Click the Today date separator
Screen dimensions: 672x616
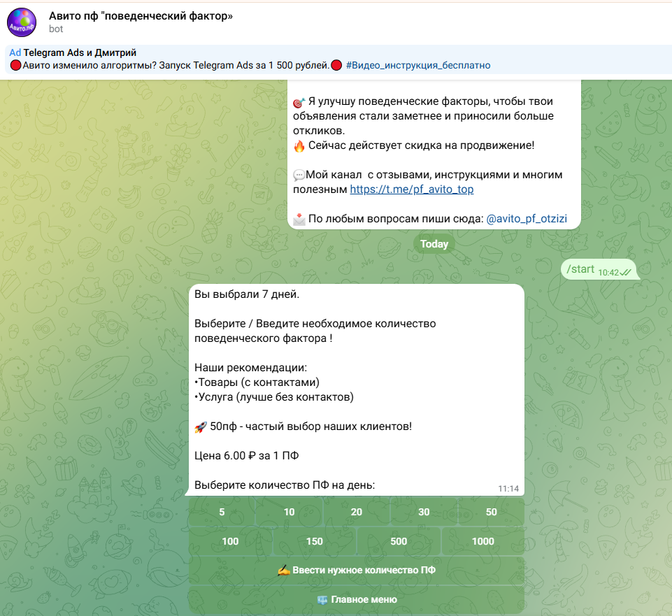click(x=434, y=244)
